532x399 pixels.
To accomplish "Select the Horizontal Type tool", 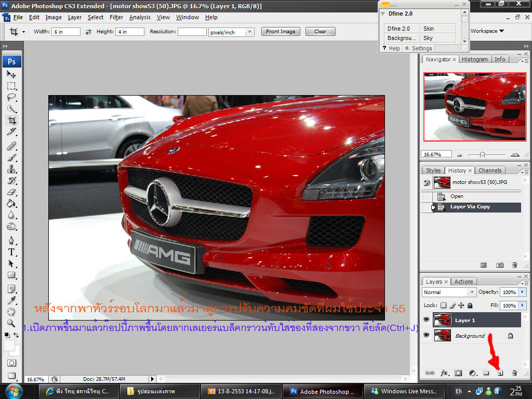I will (x=11, y=252).
